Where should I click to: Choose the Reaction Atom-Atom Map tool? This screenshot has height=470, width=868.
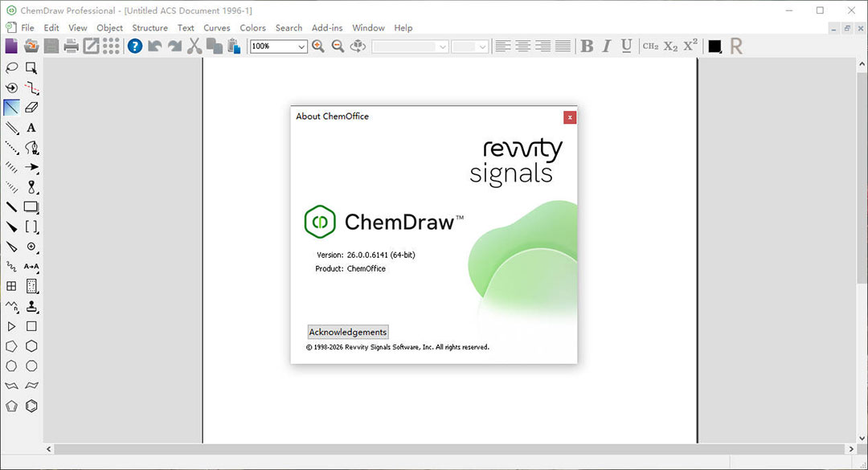click(31, 267)
